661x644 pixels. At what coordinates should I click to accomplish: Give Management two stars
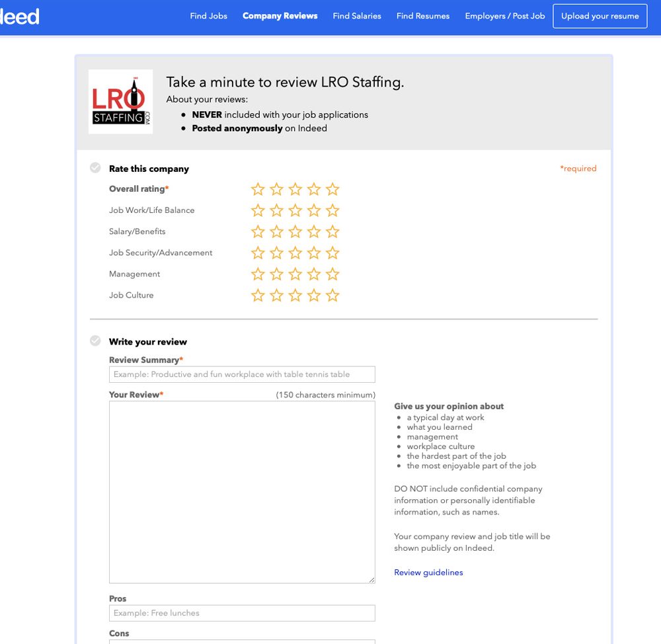pos(276,274)
